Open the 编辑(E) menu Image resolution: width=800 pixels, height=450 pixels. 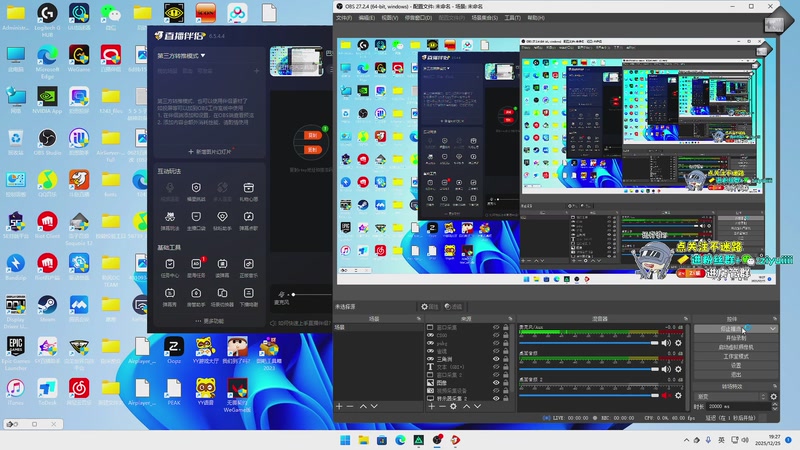pyautogui.click(x=366, y=18)
